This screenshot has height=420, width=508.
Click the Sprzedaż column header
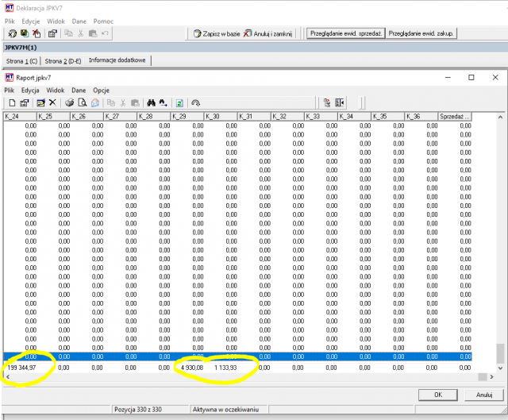tap(455, 117)
